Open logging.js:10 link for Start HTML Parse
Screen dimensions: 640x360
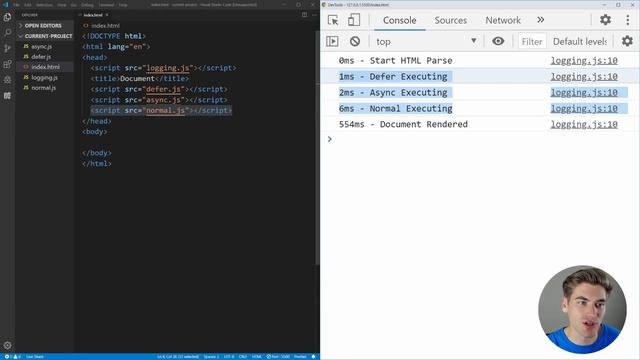tap(584, 61)
